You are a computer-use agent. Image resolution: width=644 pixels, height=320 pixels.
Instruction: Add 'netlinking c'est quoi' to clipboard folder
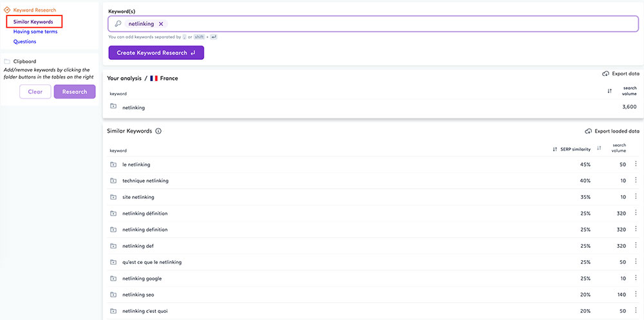pyautogui.click(x=113, y=311)
